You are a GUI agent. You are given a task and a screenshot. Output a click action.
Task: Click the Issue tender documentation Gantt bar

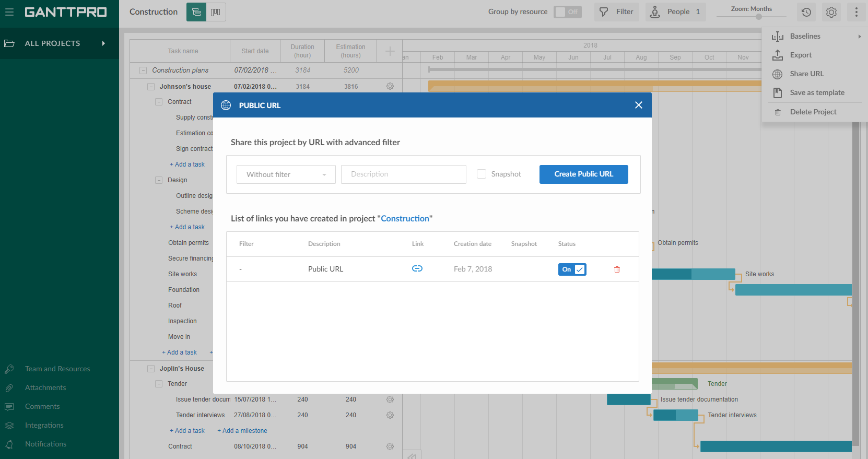pos(629,399)
